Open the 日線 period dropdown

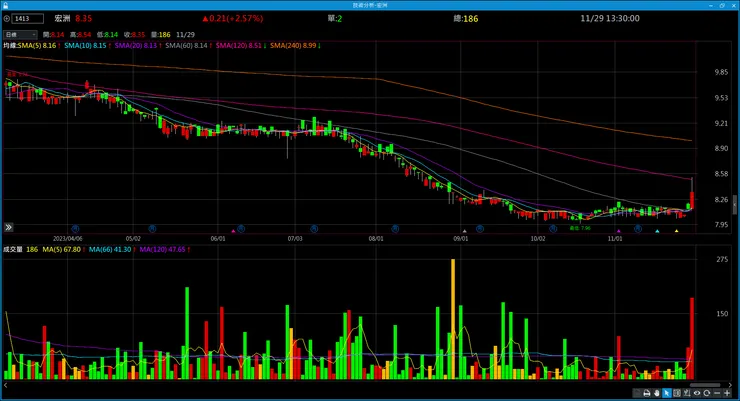tap(20, 34)
